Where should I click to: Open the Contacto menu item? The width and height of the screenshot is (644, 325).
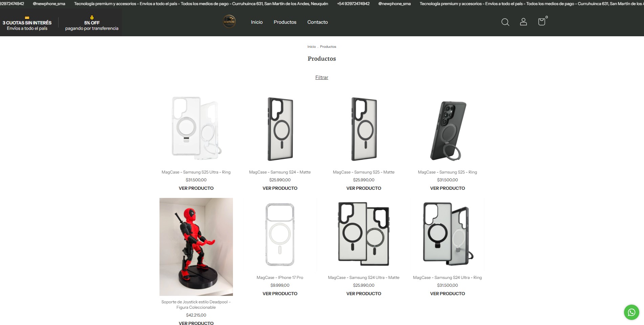(318, 22)
